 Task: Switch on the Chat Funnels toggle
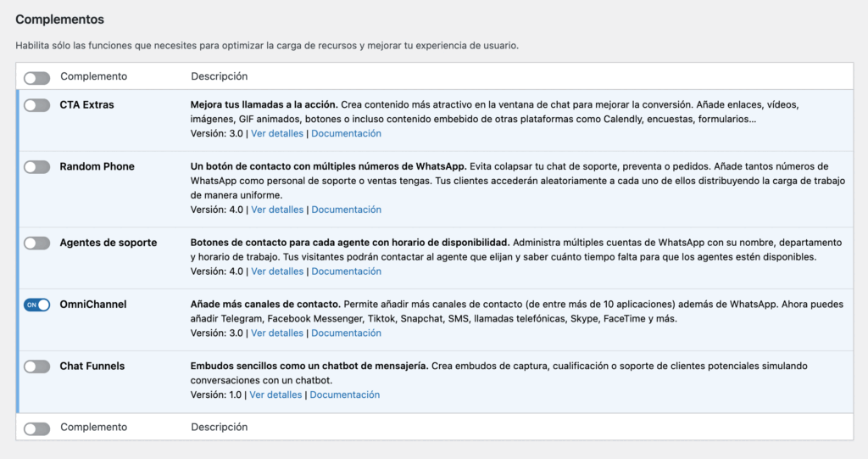coord(36,367)
